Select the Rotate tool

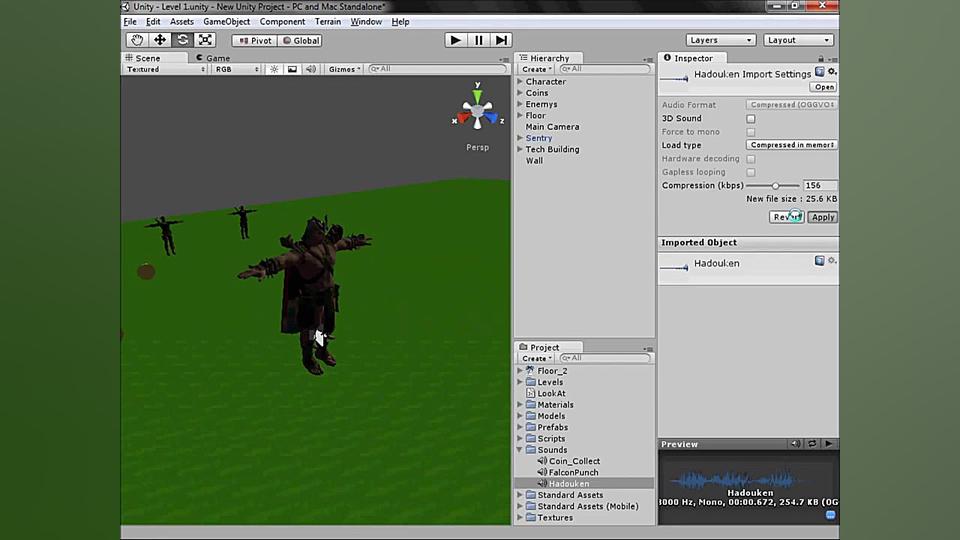(x=182, y=40)
